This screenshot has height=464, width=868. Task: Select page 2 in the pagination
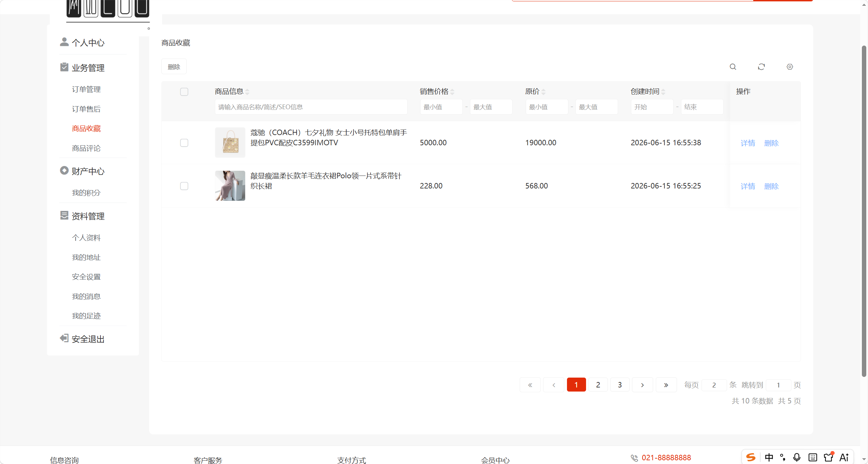tap(598, 385)
